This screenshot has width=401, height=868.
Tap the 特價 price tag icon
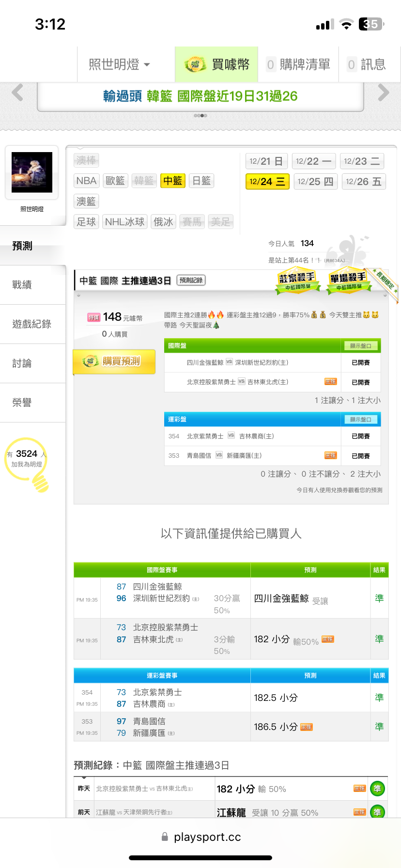pos(94,318)
